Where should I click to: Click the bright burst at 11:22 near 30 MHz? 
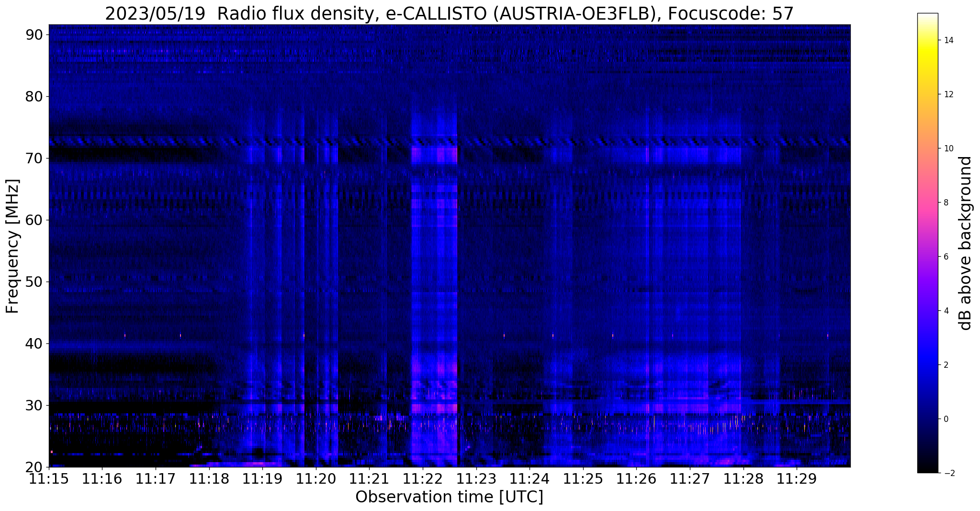[x=434, y=409]
